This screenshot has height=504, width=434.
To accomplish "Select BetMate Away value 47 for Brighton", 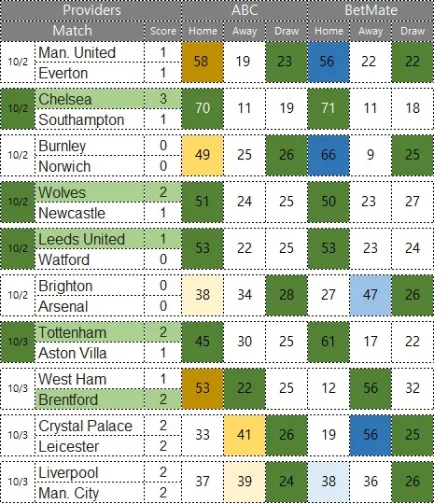I will pyautogui.click(x=371, y=295).
